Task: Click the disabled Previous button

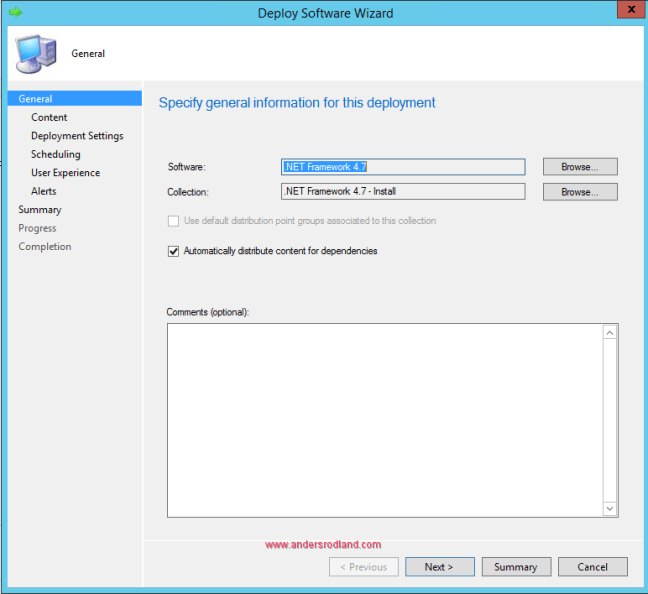Action: point(364,567)
